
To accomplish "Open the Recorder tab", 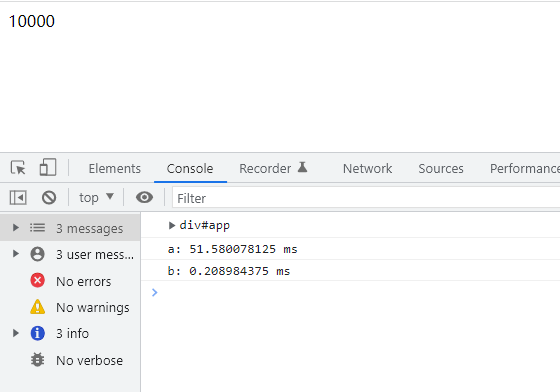I will tap(273, 168).
